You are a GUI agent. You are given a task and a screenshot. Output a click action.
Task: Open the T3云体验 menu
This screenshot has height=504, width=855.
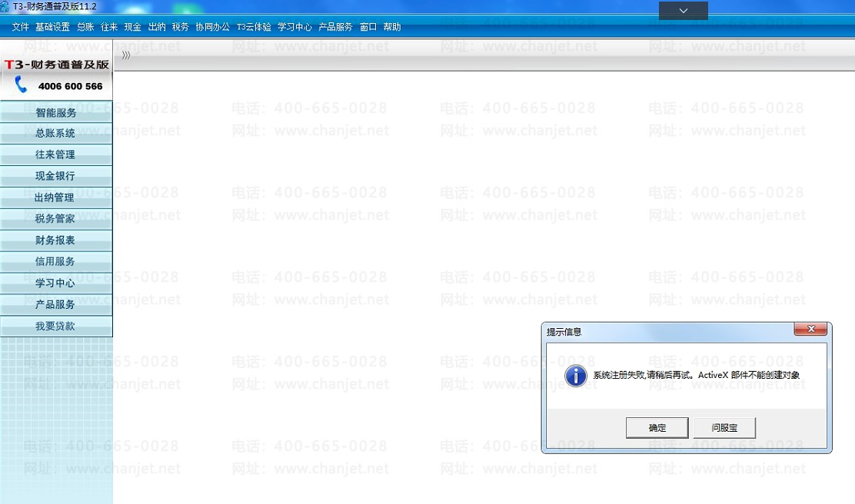[254, 27]
